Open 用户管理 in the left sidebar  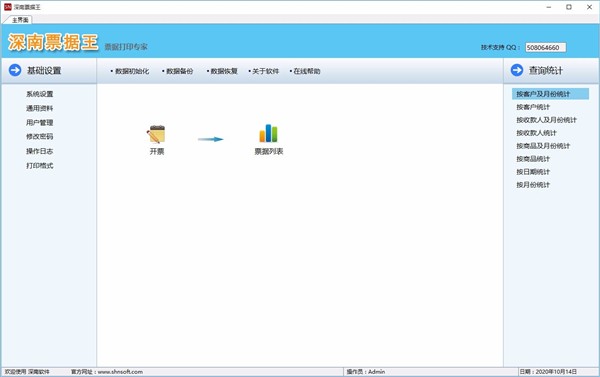40,122
